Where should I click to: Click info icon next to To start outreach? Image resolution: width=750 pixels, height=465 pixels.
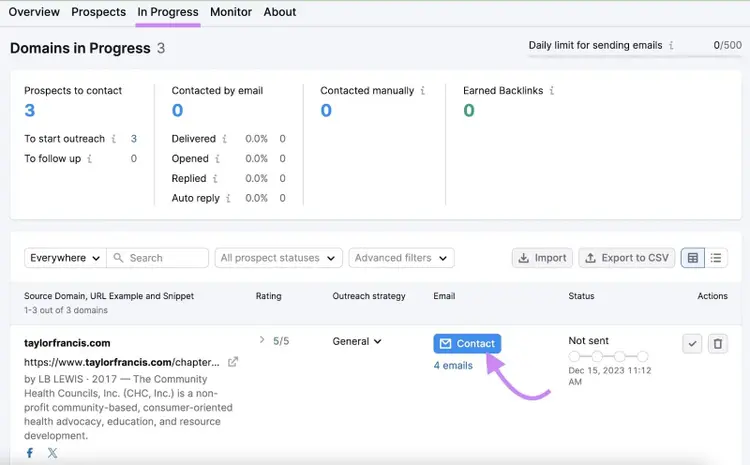[113, 139]
